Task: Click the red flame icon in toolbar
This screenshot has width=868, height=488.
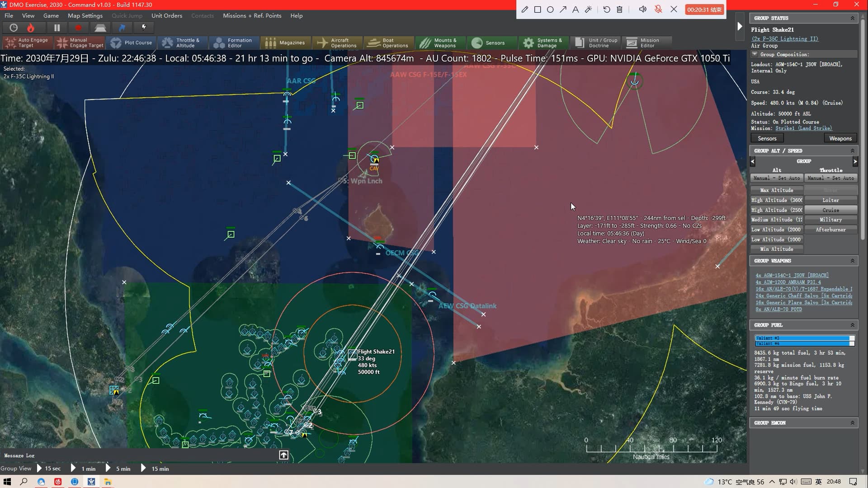Action: [31, 28]
